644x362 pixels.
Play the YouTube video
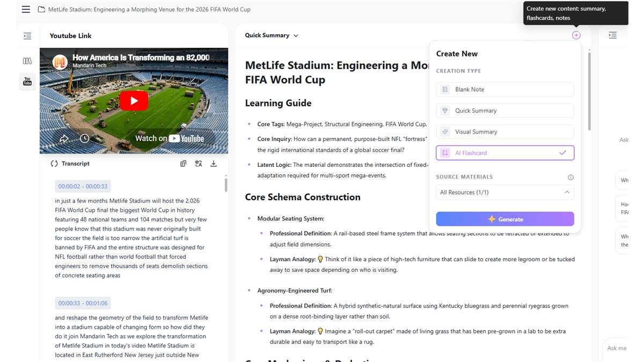(134, 101)
